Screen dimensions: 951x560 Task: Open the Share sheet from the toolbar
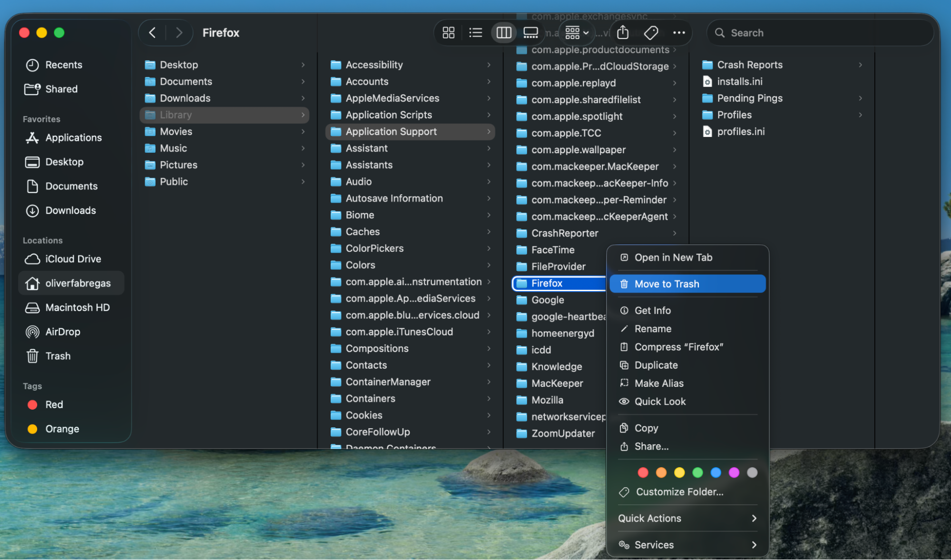622,32
